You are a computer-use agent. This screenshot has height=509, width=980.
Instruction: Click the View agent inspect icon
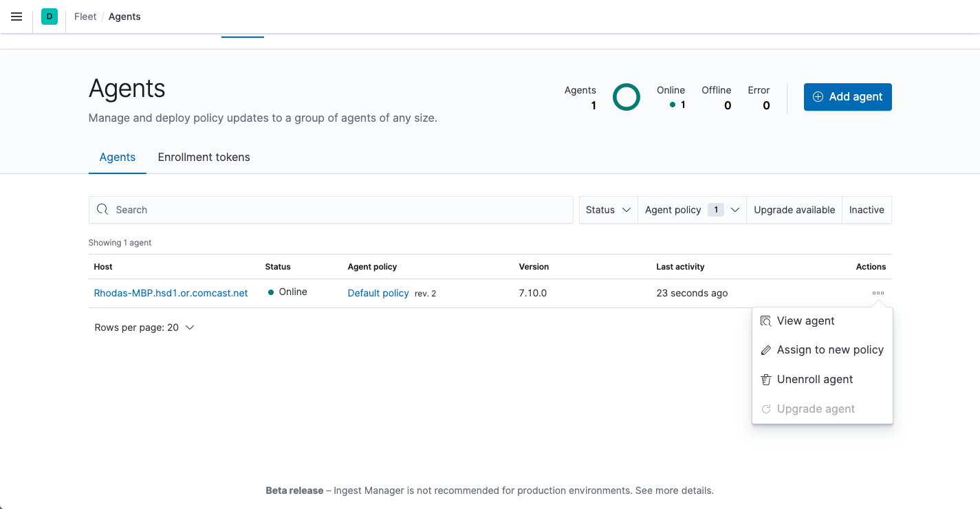click(x=765, y=321)
